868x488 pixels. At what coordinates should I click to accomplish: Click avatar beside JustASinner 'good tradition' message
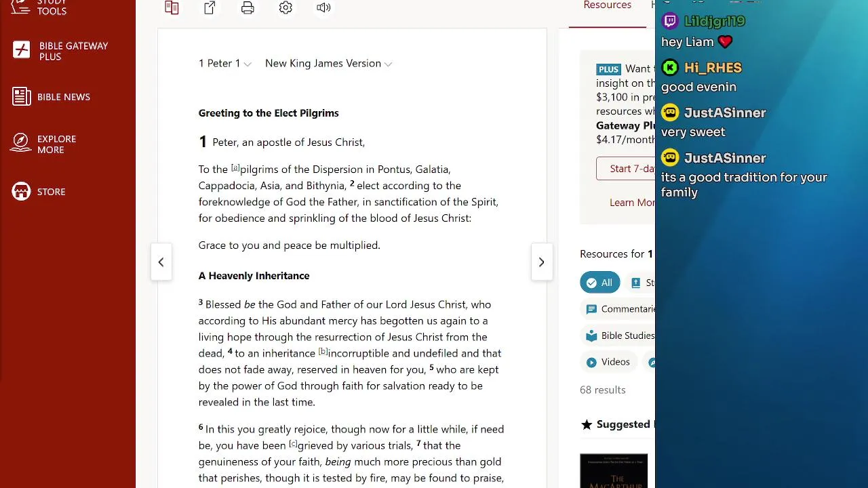click(x=670, y=158)
